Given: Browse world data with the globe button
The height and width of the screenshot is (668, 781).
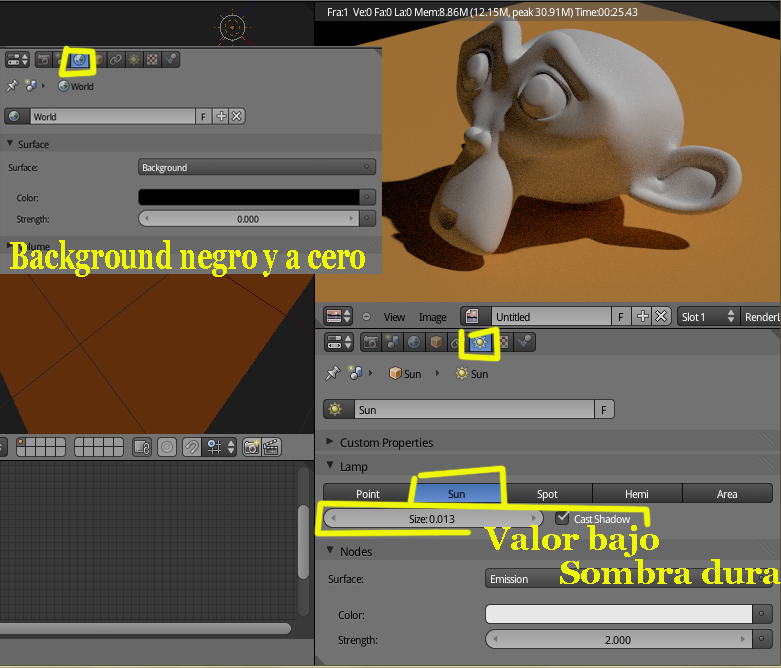Looking at the screenshot, I should tap(17, 117).
